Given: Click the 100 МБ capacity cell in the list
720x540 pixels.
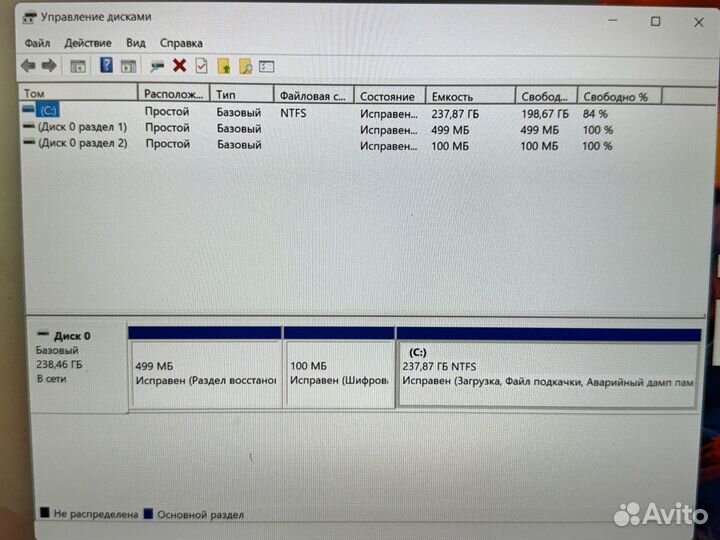Looking at the screenshot, I should 450,146.
